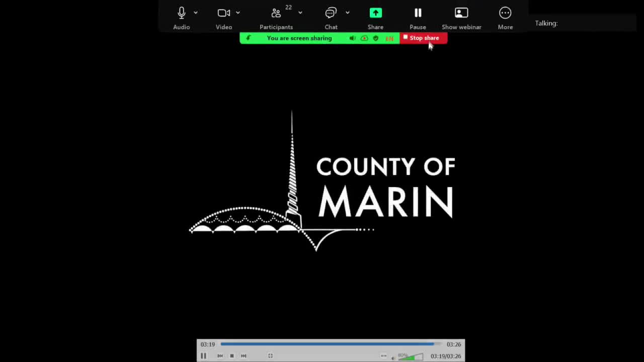
Task: Skip to the next media track
Action: (x=244, y=356)
